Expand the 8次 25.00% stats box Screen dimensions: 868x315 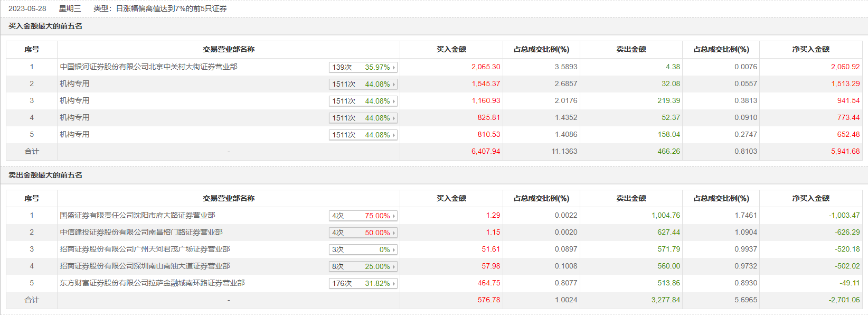click(393, 267)
